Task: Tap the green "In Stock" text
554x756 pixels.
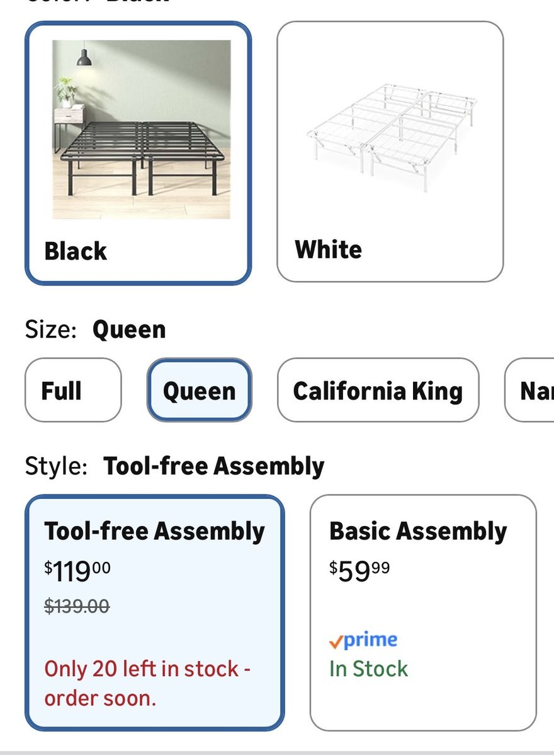Action: click(368, 668)
